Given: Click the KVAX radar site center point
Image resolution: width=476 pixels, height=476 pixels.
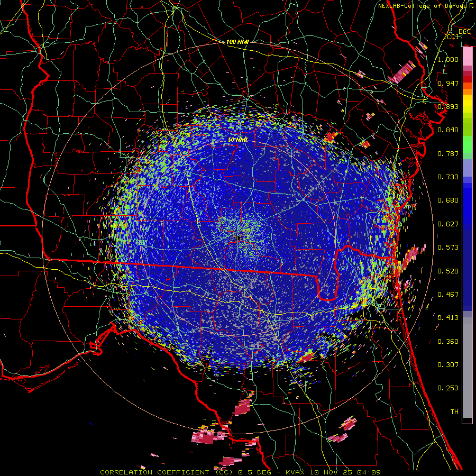Looking at the screenshot, I should (x=239, y=239).
